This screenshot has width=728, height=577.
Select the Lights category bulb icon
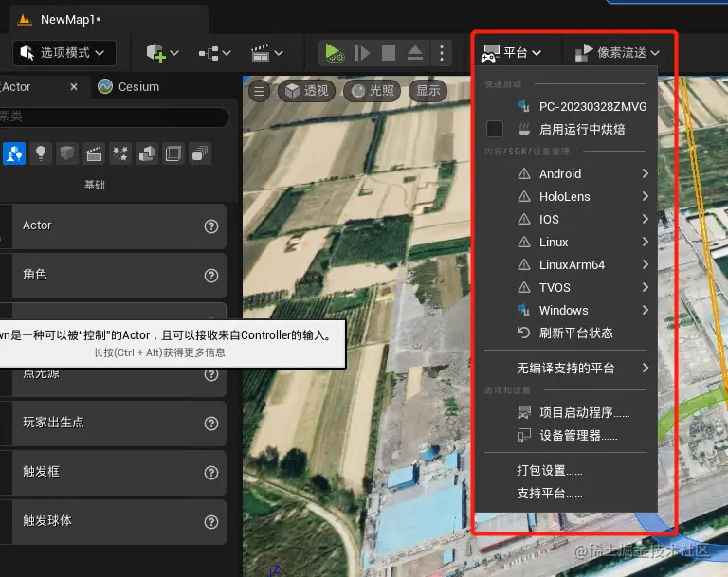click(41, 153)
